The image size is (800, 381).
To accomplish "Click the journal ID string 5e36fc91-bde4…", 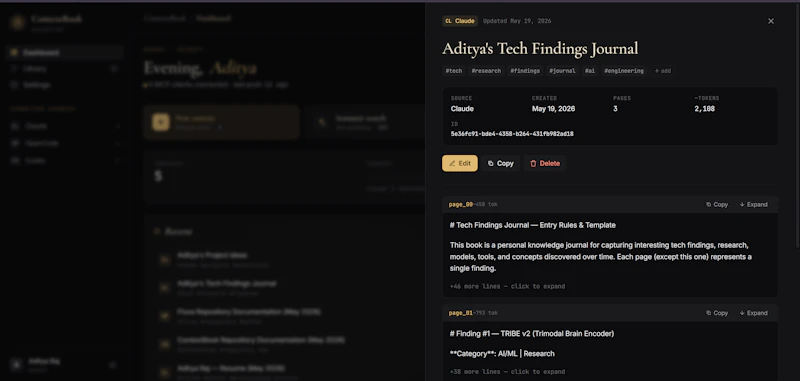I will pyautogui.click(x=512, y=134).
